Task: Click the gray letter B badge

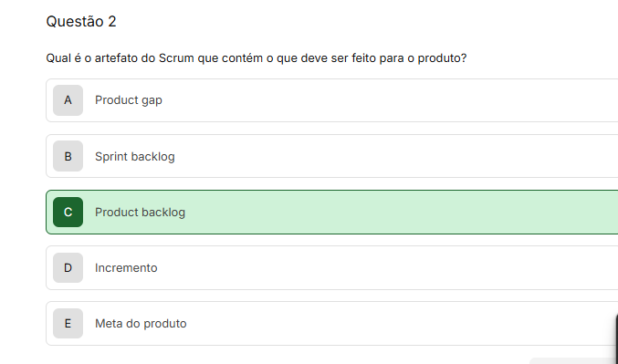Action: tap(68, 156)
